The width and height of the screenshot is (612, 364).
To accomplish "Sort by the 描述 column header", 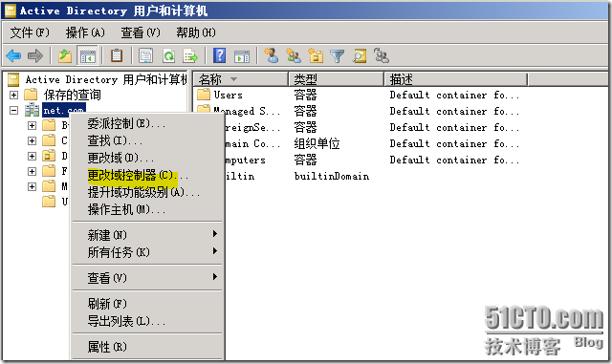I will [456, 79].
